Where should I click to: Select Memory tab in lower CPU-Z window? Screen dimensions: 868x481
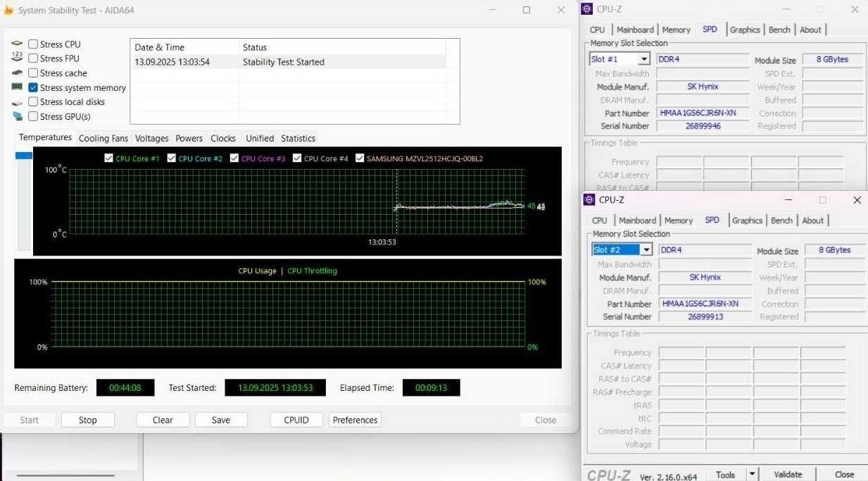(x=679, y=220)
